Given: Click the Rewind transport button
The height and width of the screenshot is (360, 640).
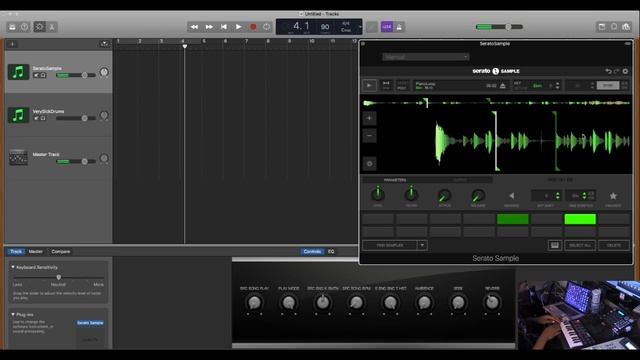Looking at the screenshot, I should pos(194,27).
